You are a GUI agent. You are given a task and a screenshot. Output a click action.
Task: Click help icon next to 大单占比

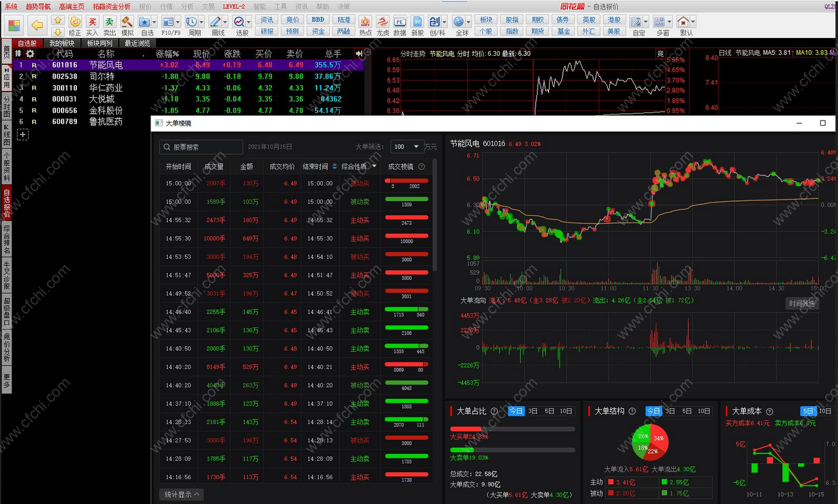pos(494,411)
